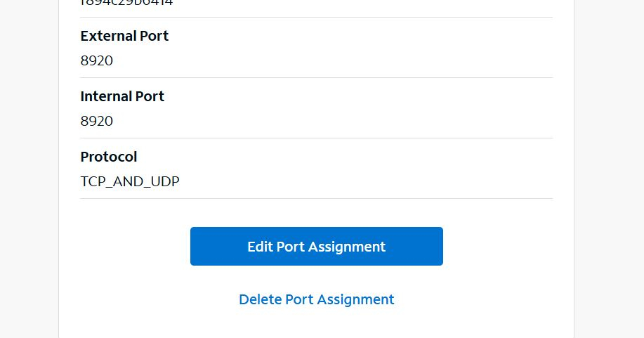
Task: Click the Edit Port Assignment button
Action: [316, 247]
